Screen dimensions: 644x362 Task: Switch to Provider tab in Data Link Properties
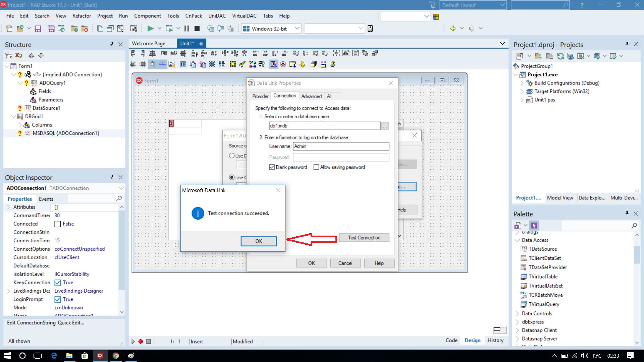260,96
